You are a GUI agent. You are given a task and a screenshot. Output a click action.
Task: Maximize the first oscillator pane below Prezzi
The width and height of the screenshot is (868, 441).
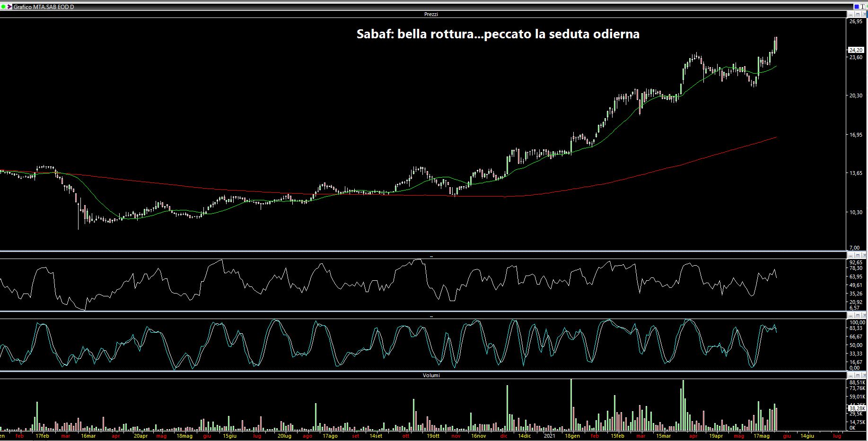point(857,256)
